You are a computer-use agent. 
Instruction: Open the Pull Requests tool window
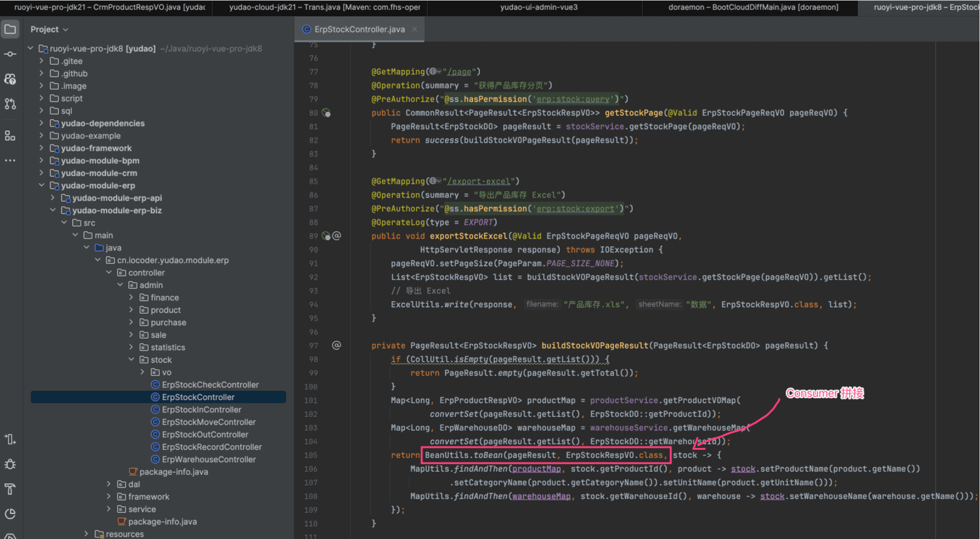(10, 104)
